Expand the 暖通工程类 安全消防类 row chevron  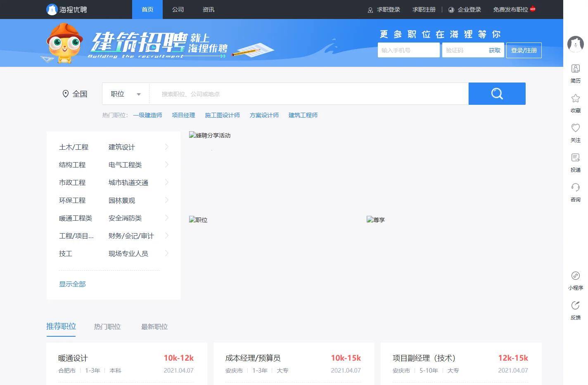pos(167,217)
